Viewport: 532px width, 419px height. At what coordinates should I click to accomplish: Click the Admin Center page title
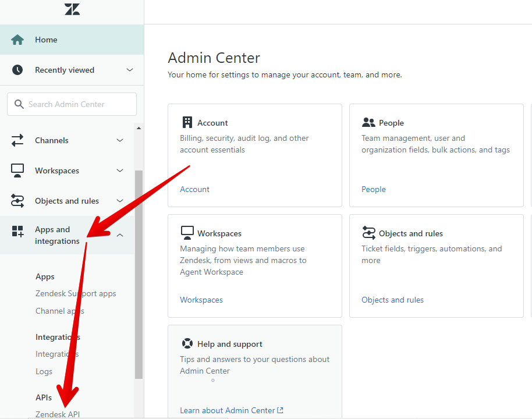(x=214, y=58)
